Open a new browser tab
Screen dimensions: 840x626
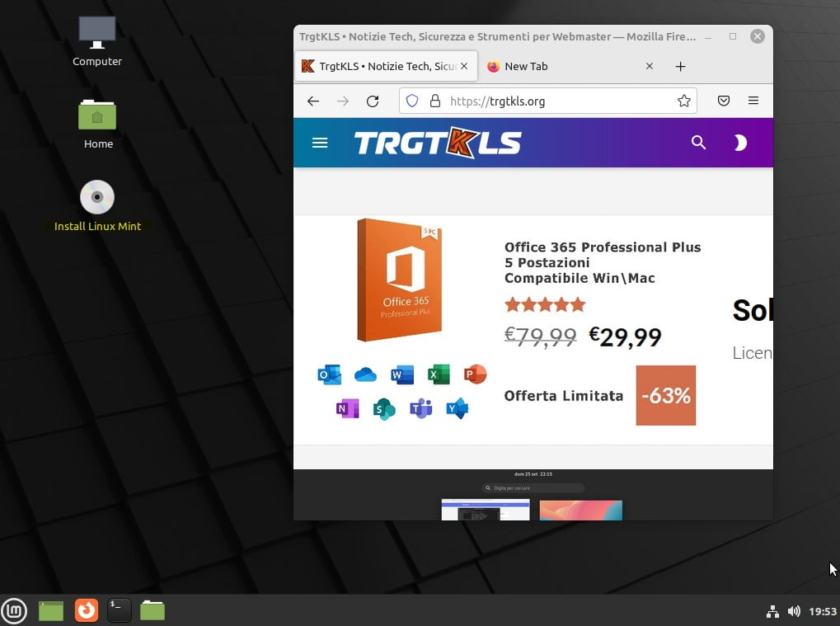[x=680, y=66]
